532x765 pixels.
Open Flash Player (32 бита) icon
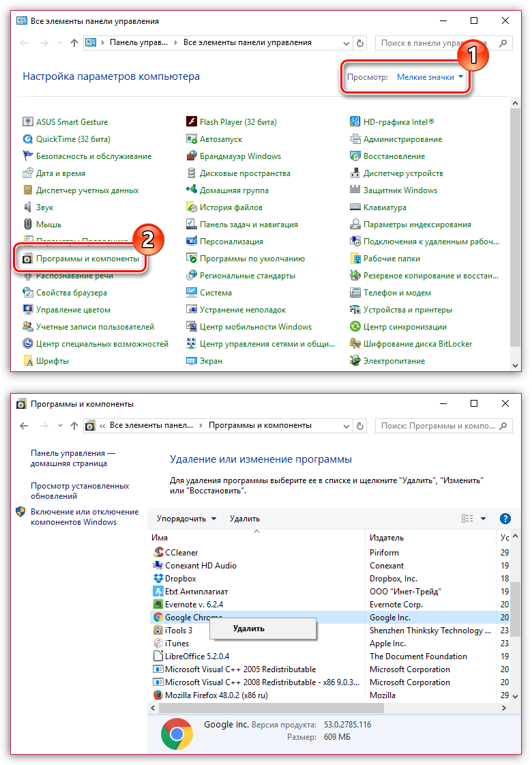(192, 122)
